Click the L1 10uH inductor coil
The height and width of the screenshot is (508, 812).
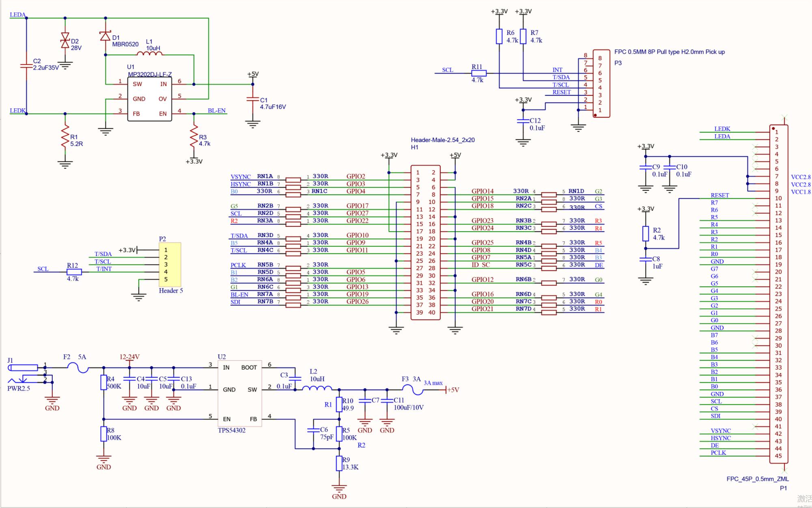coord(150,54)
